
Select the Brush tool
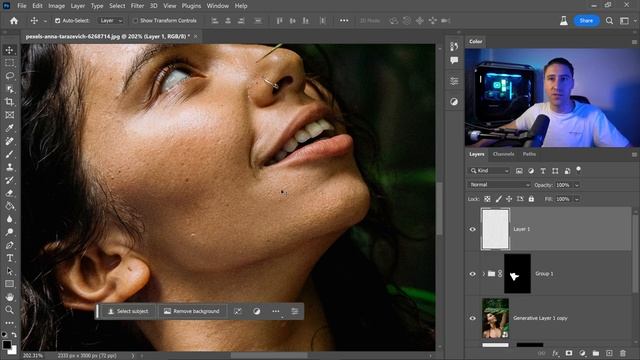(9, 154)
